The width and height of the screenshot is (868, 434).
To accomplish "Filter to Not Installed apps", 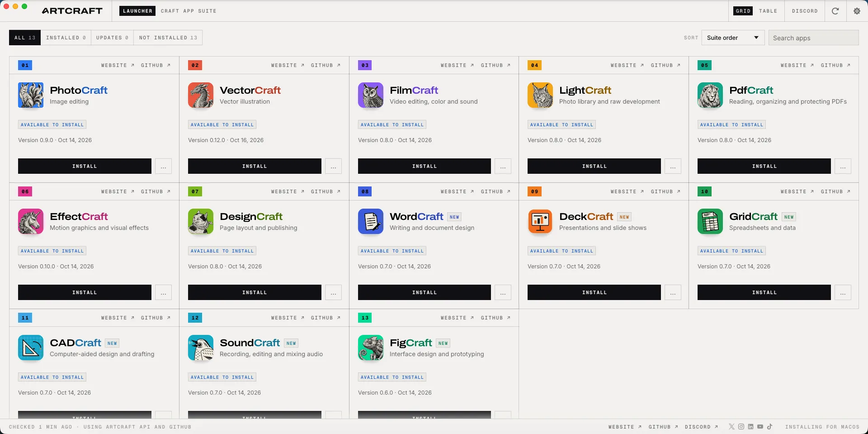I will click(x=168, y=38).
